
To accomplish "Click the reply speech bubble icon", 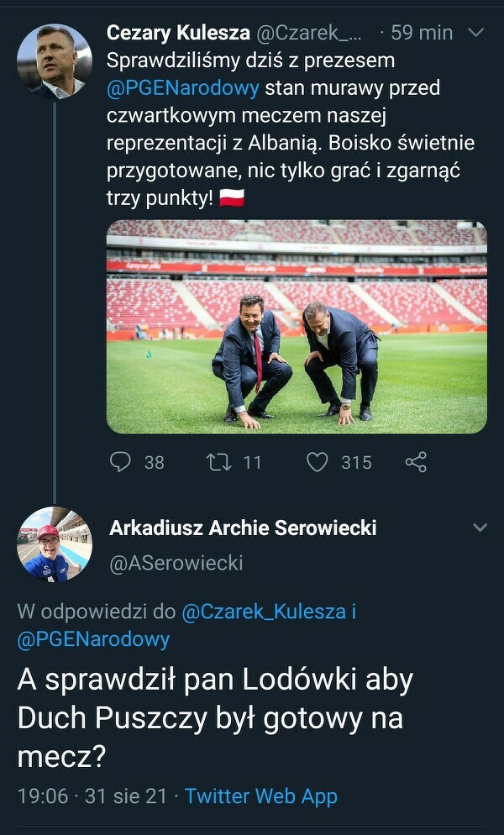I will 122,462.
